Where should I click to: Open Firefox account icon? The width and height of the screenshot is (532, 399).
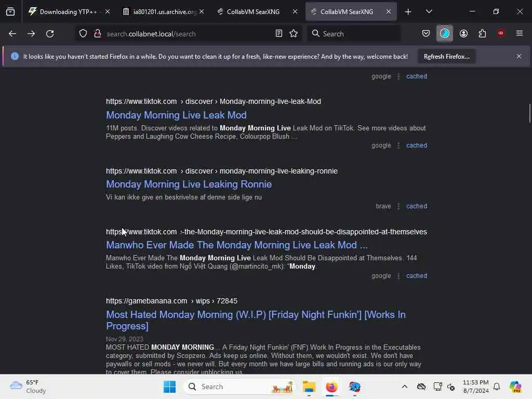[x=463, y=33]
